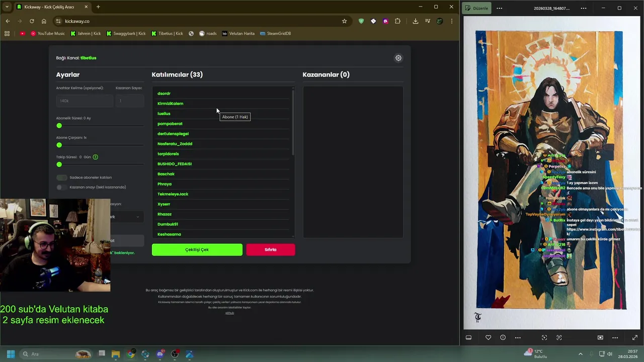Viewport: 644px width, 362px height.
Task: Toggle the filmstrip in Photos viewer
Action: 468,337
